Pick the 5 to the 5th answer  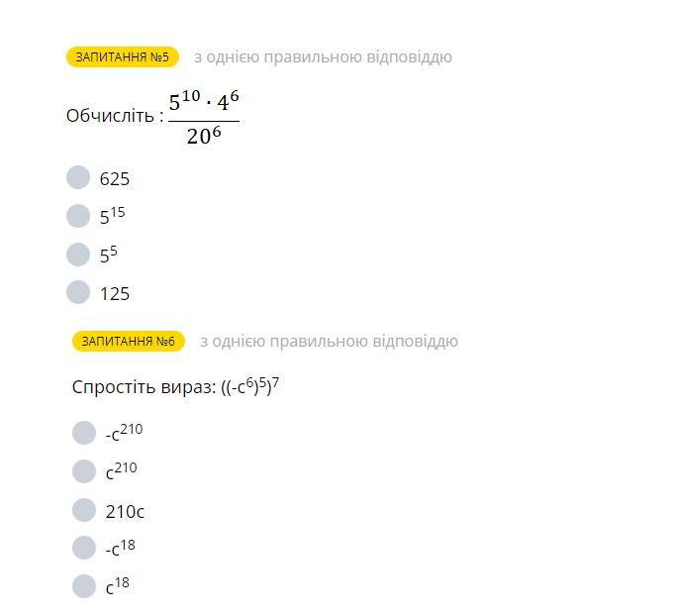pyautogui.click(x=78, y=255)
